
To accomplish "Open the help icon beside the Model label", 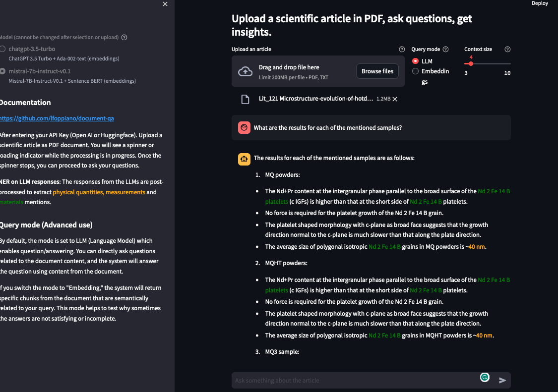I will tap(124, 37).
